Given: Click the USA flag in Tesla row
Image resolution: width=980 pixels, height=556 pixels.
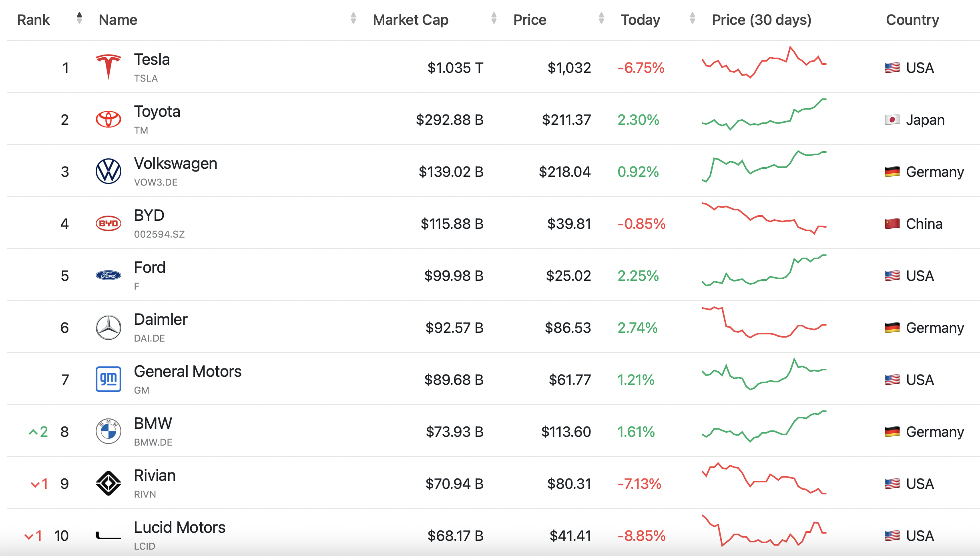Looking at the screenshot, I should pos(892,68).
